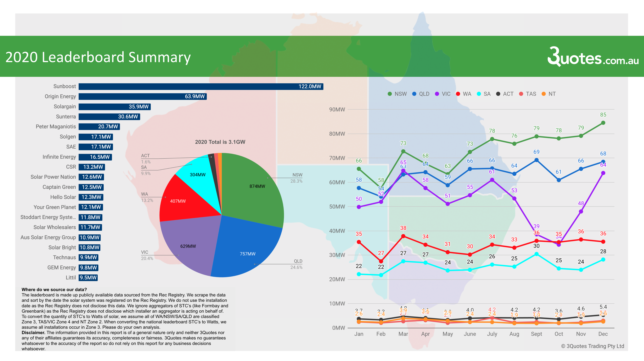644x361 pixels.
Task: Click the VIC legend purple dot
Action: coord(437,94)
